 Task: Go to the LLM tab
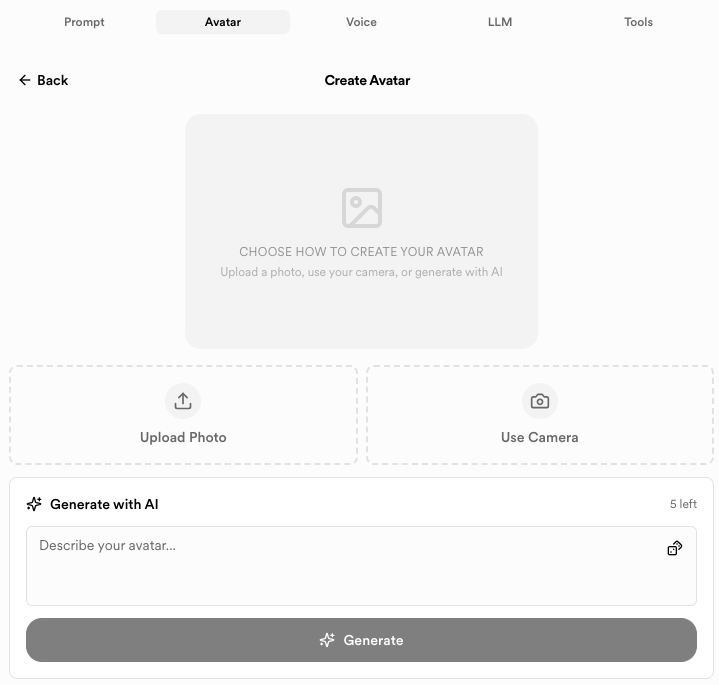500,22
